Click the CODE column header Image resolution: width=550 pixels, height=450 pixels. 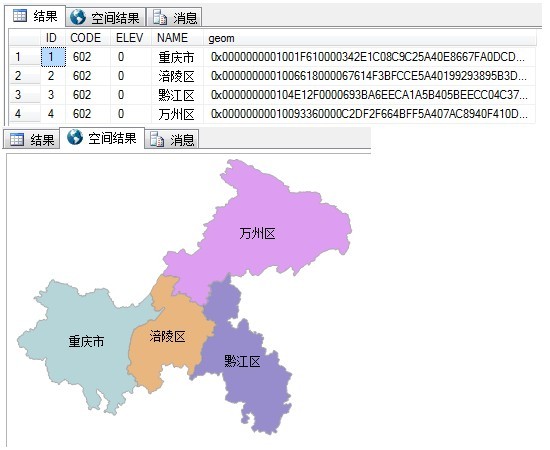coord(88,38)
